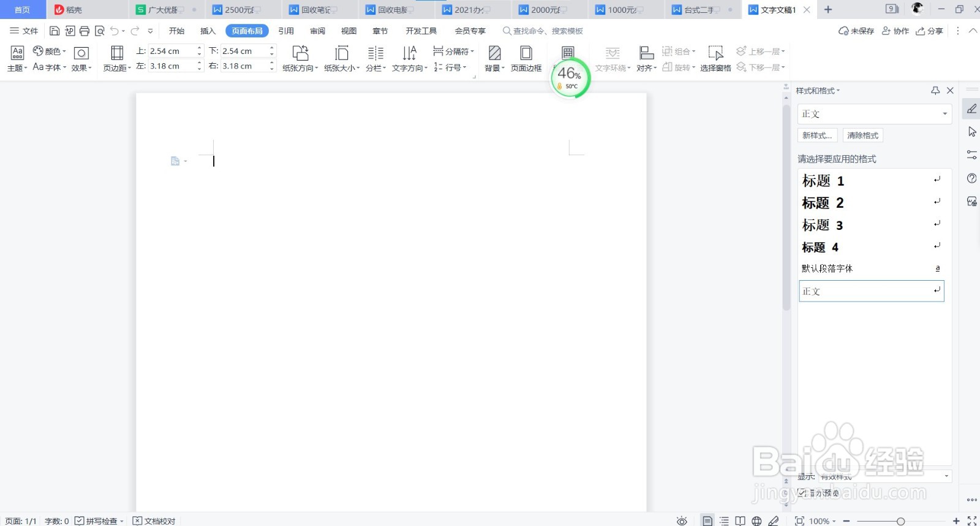The height and width of the screenshot is (526, 980).
Task: Open 页面边框 page border dialog
Action: [526, 59]
